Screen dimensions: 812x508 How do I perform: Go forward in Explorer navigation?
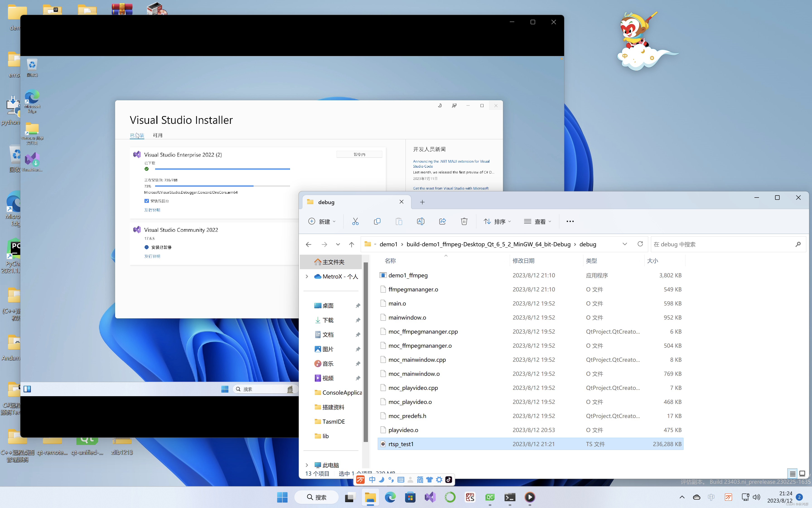324,244
